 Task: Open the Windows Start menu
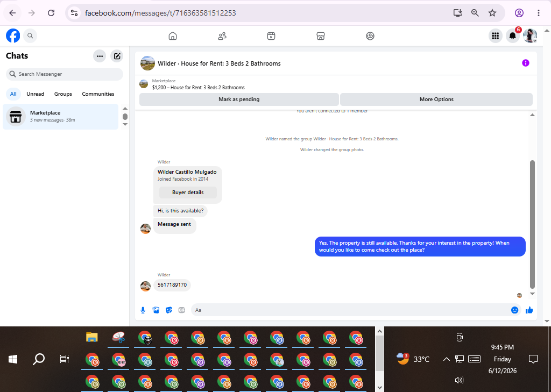pos(13,359)
